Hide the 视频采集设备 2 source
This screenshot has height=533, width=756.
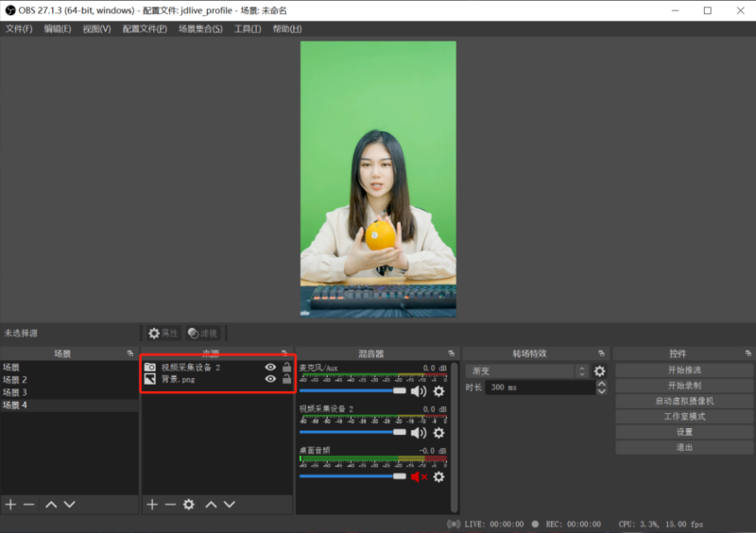[x=270, y=367]
